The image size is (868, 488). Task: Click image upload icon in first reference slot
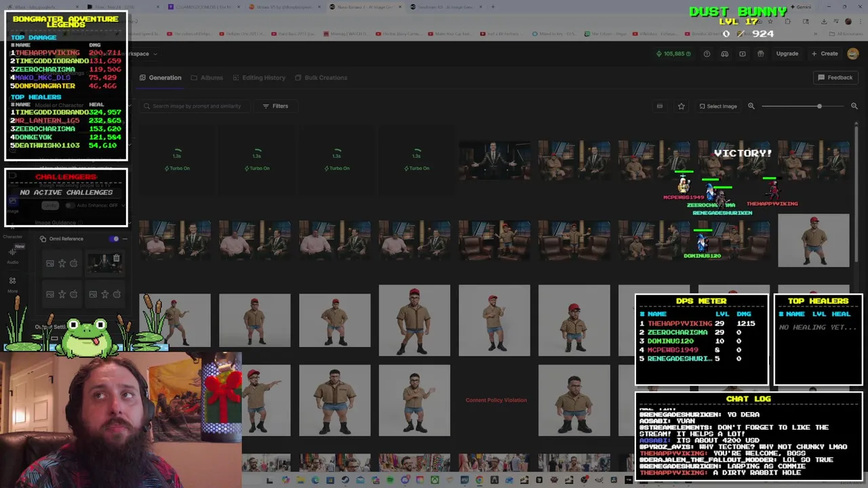click(50, 264)
